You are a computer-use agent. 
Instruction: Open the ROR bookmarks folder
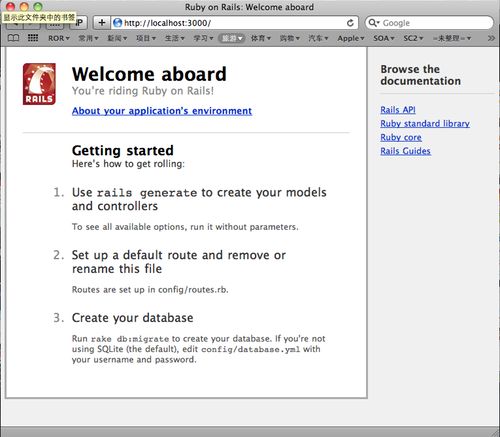pos(59,38)
